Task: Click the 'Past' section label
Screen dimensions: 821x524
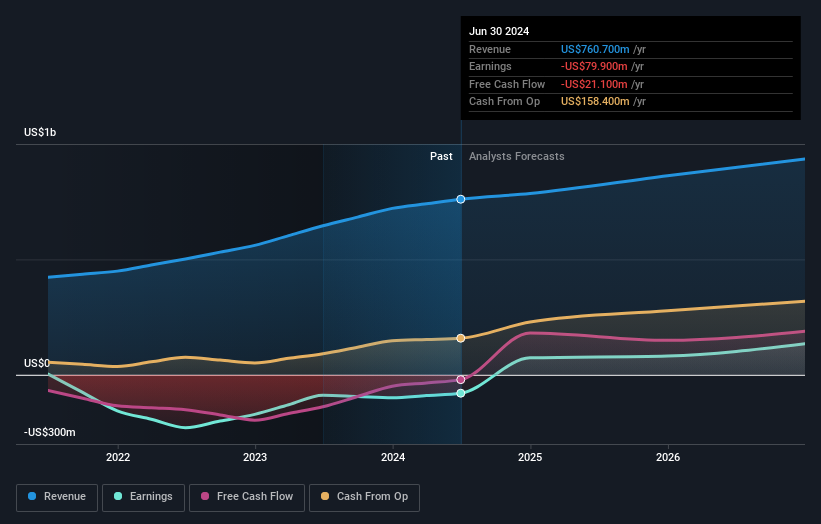Action: [x=441, y=157]
